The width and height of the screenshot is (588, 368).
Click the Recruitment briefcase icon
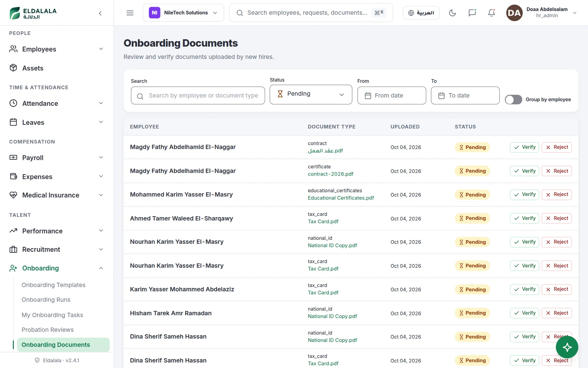point(13,249)
